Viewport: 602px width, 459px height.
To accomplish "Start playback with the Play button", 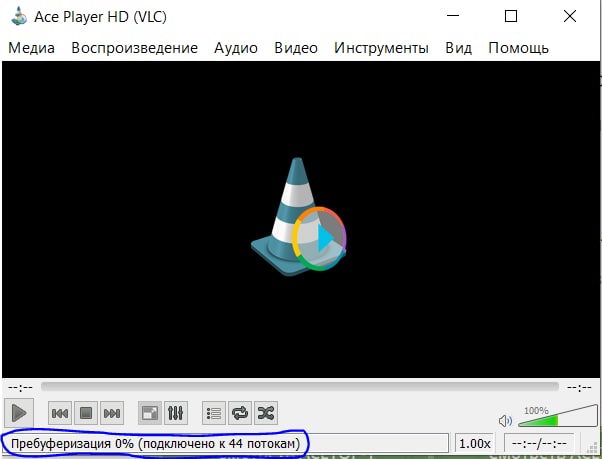I will (19, 413).
